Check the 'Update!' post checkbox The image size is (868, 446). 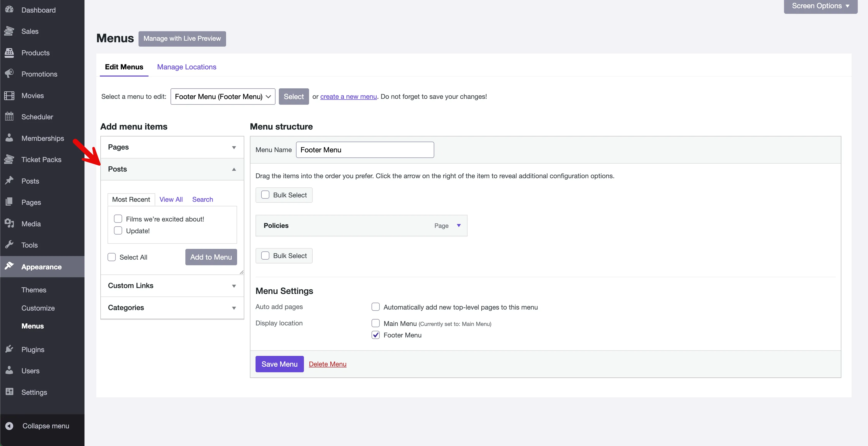pos(118,230)
